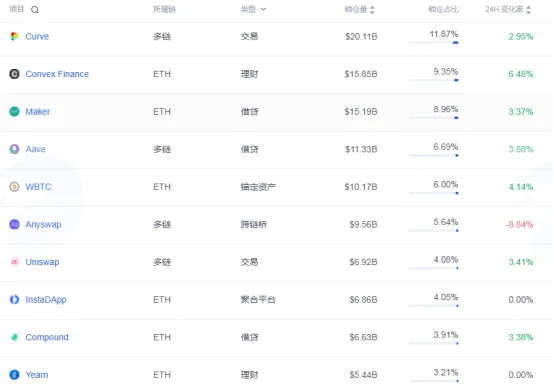Open the Yearn project link
554x386 pixels.
(x=37, y=375)
